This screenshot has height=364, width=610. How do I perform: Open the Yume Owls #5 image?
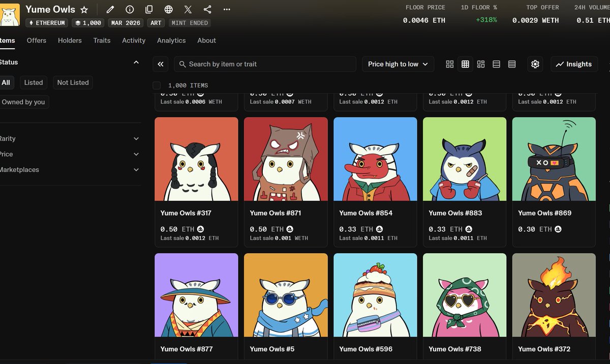tap(286, 295)
